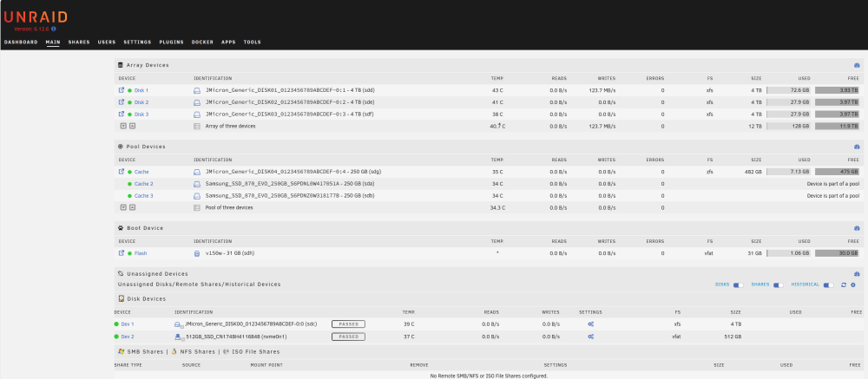Click the drive icon beside JMicron DISK02
The width and height of the screenshot is (868, 379).
(196, 102)
